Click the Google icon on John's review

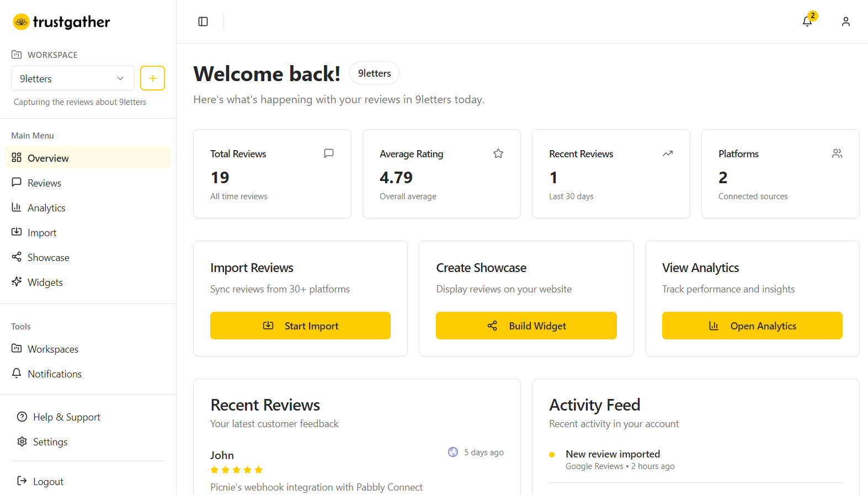tap(453, 452)
